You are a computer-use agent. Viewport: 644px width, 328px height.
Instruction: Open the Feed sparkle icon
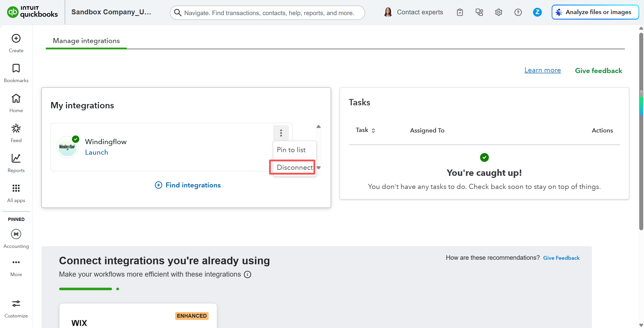pos(16,128)
